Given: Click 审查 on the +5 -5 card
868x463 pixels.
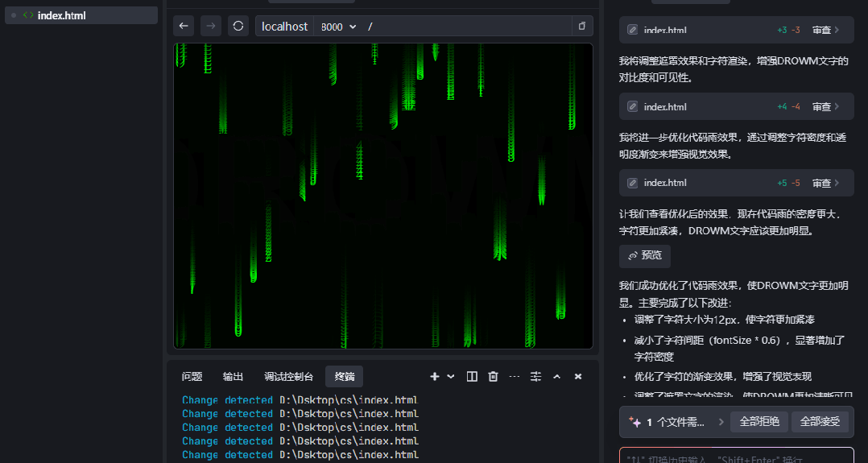Looking at the screenshot, I should 825,183.
